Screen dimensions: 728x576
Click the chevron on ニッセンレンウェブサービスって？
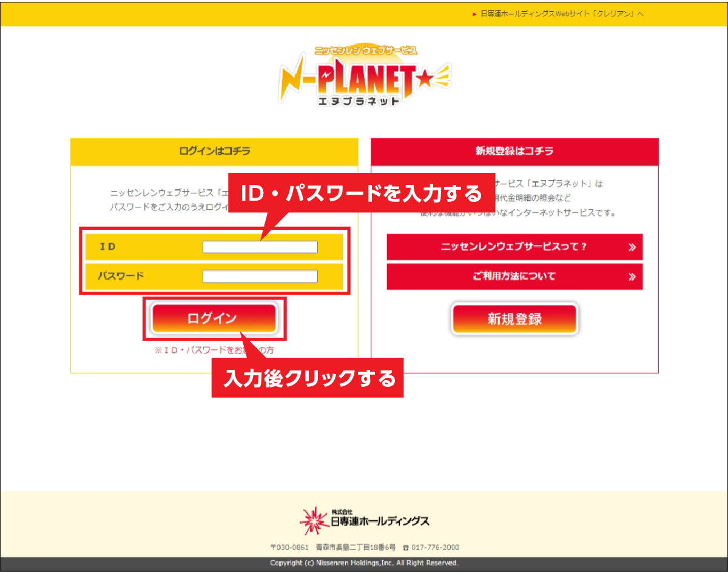[x=632, y=247]
